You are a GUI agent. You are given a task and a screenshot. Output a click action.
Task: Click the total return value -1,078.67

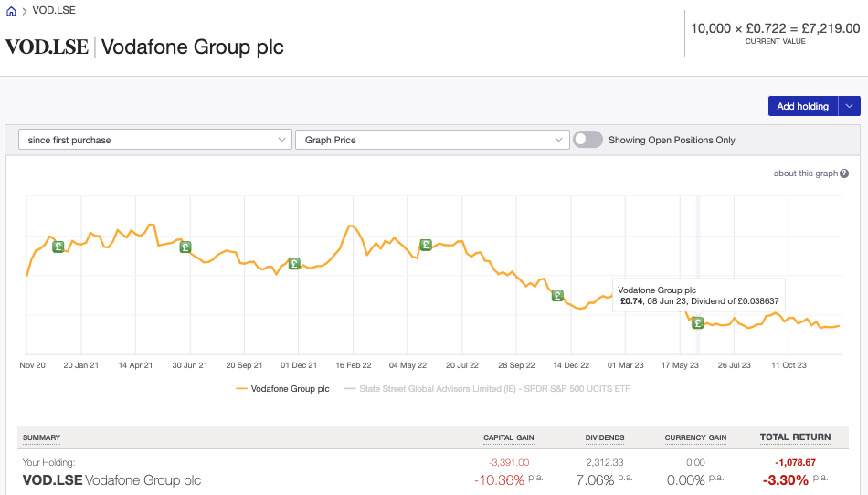click(x=795, y=462)
